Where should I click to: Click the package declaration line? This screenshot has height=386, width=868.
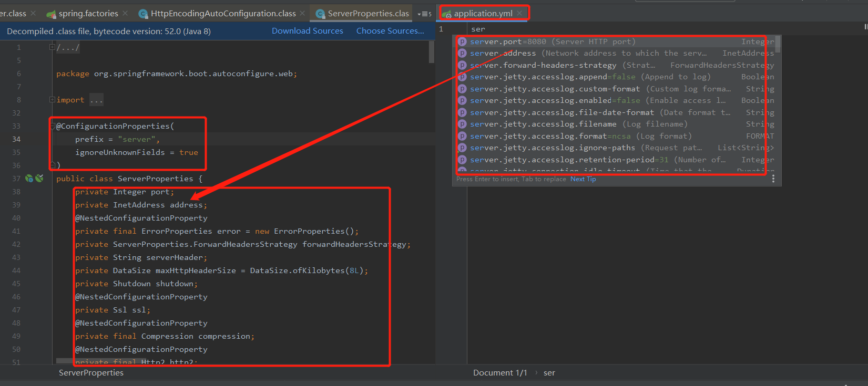coord(177,74)
